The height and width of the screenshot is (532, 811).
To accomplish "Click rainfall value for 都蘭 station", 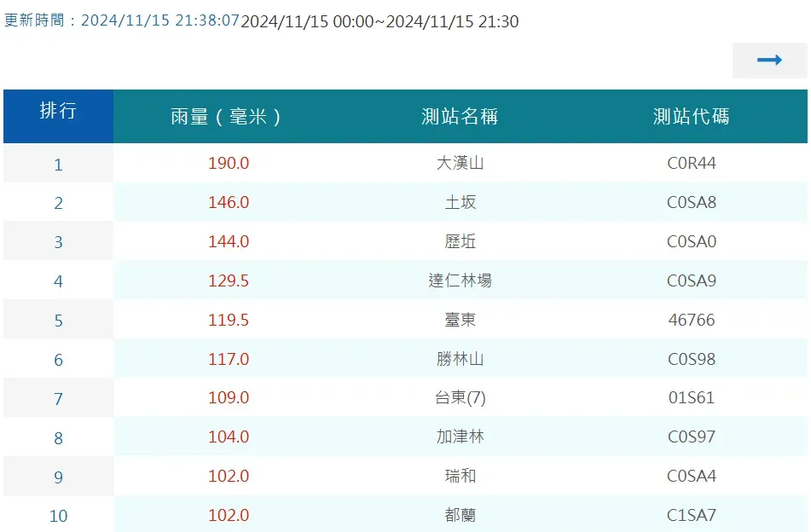I will pos(229,516).
